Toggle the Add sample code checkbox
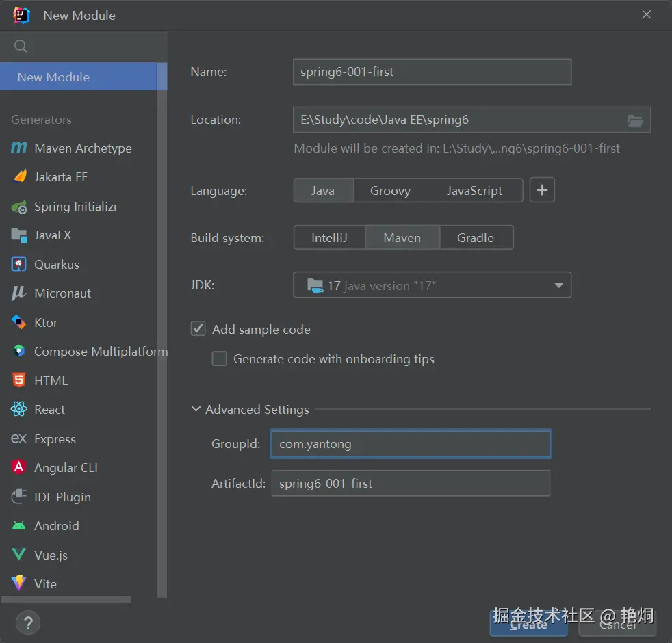Image resolution: width=672 pixels, height=643 pixels. pyautogui.click(x=198, y=329)
